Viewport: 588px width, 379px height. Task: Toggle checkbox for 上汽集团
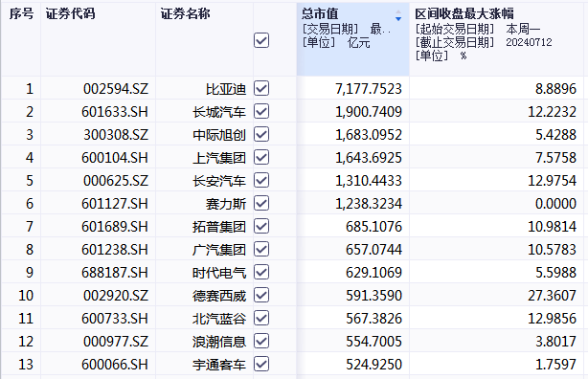261,158
